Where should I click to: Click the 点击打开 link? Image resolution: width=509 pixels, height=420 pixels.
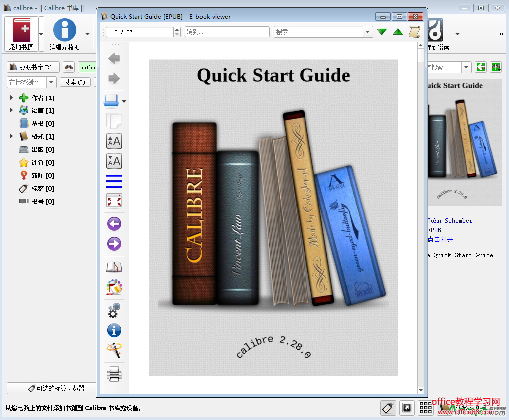click(x=440, y=239)
